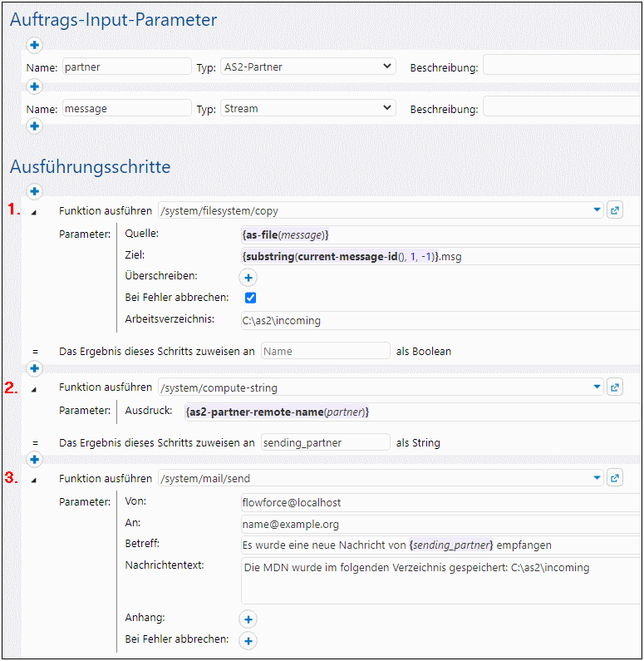Click plus icon above partner parameter

[34, 46]
